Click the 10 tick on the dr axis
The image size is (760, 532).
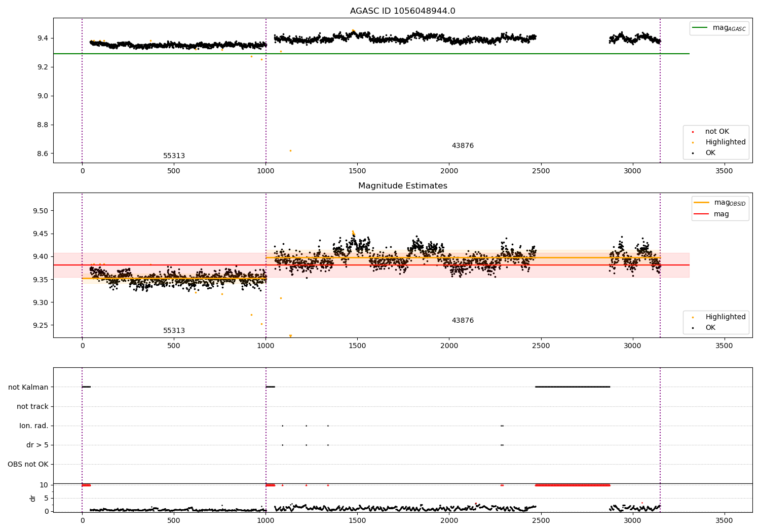(44, 485)
